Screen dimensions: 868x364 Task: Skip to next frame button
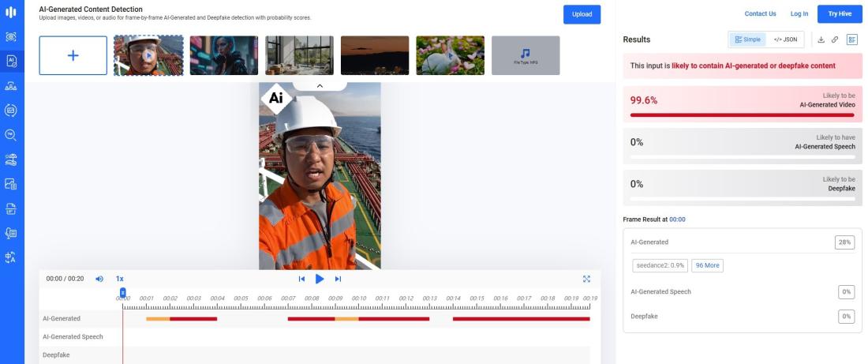click(x=339, y=279)
